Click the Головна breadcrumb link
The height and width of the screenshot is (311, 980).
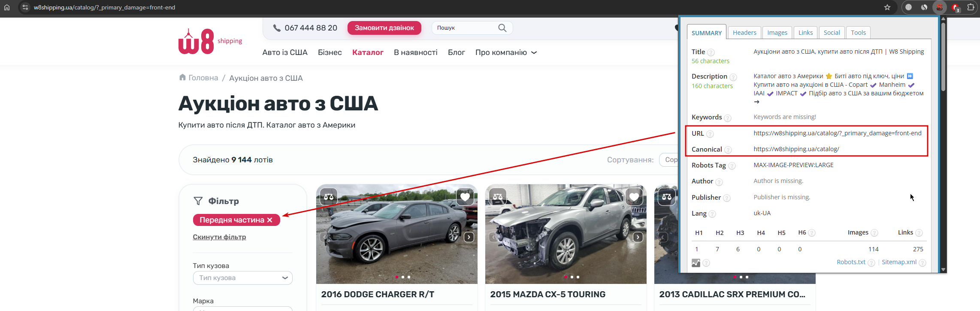pos(203,78)
